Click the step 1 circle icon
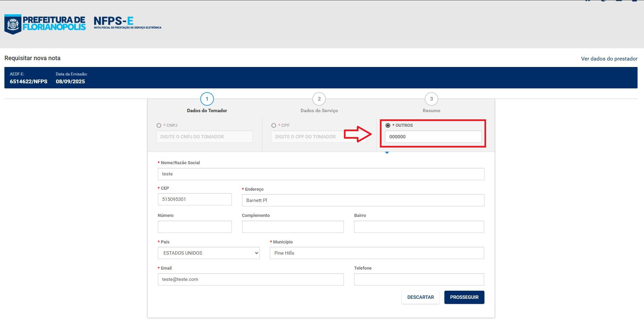 207,99
